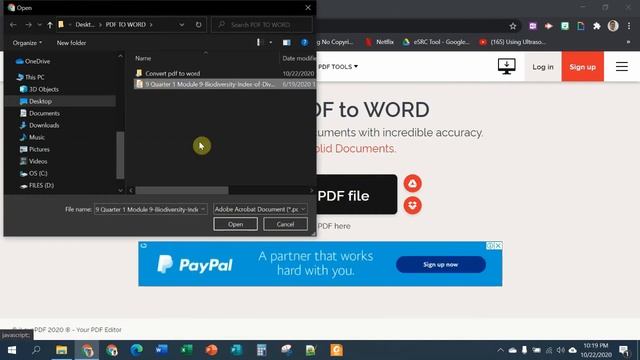Expand the address path dropdown
Image resolution: width=640 pixels, height=360 pixels.
pos(181,24)
